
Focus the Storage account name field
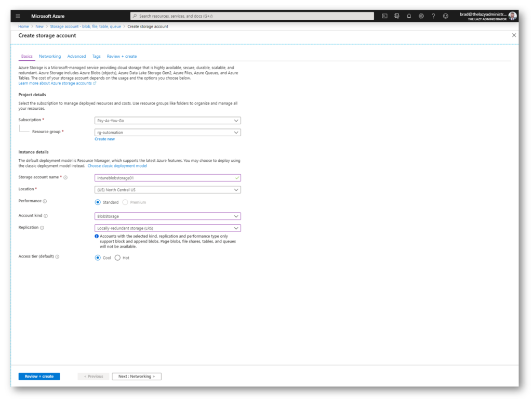click(168, 178)
